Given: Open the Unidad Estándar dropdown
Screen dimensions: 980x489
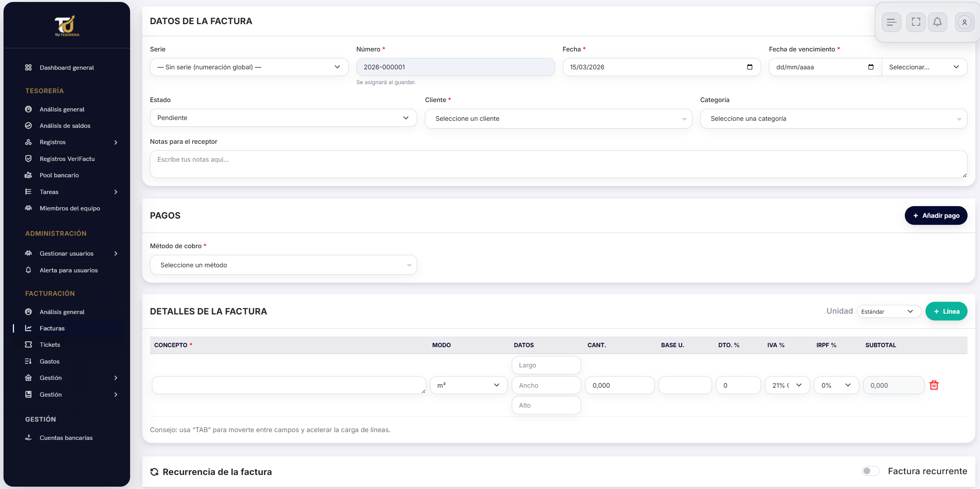Looking at the screenshot, I should point(889,311).
